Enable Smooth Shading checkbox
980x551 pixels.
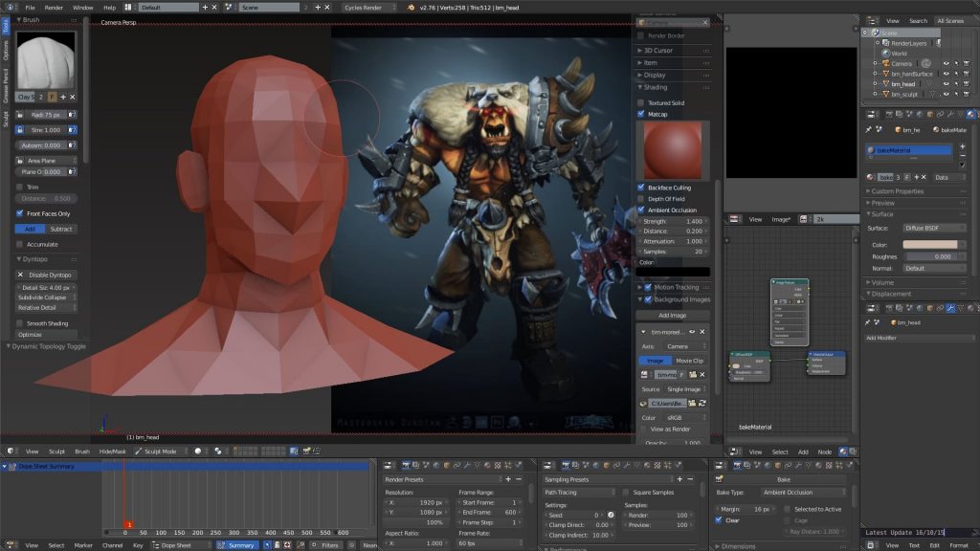pos(20,323)
